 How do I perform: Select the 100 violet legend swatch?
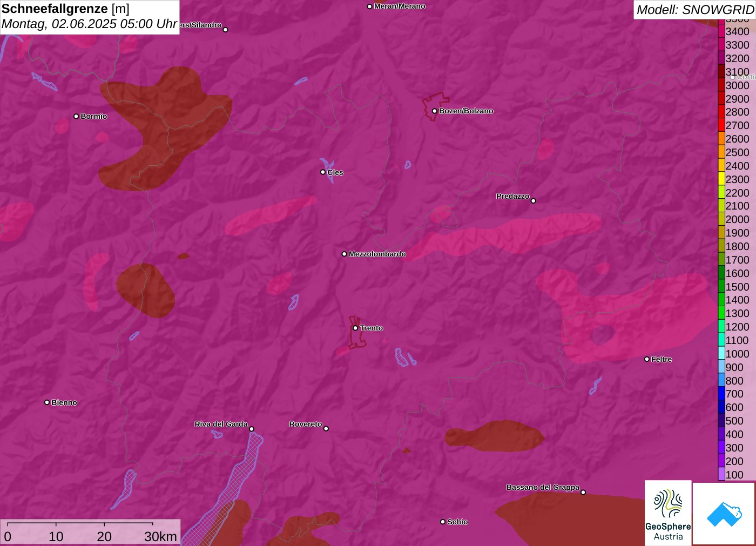point(721,474)
